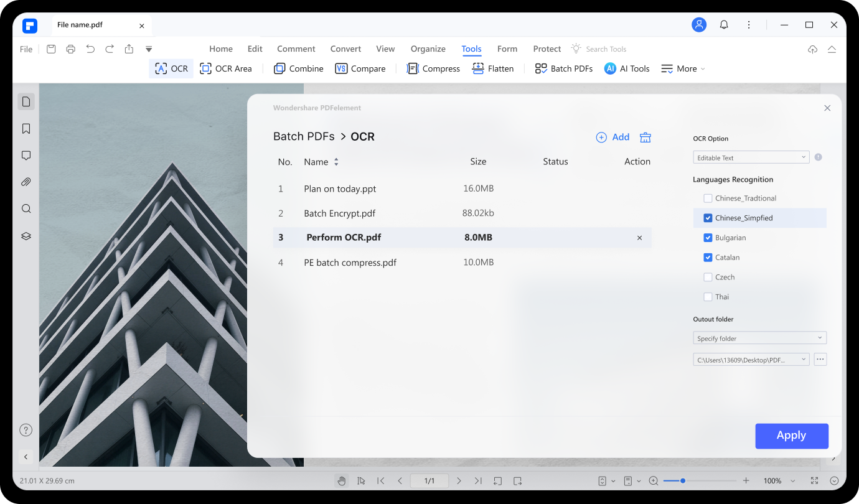Enable Chinese_Tradtional language checkbox

pos(708,198)
